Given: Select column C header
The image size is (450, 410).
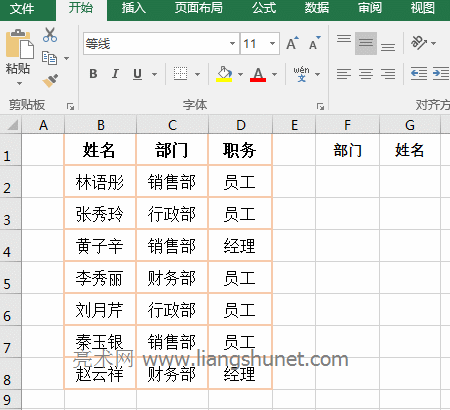Looking at the screenshot, I should tap(172, 125).
